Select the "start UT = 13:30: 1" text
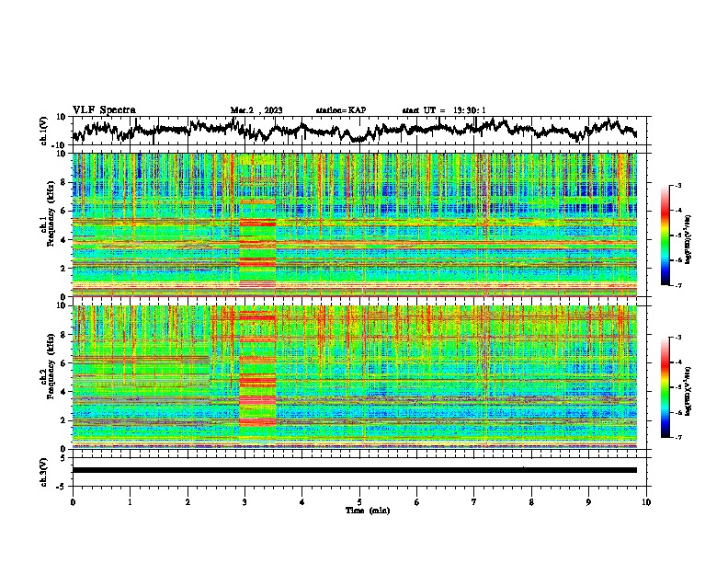The width and height of the screenshot is (728, 563). pos(444,110)
